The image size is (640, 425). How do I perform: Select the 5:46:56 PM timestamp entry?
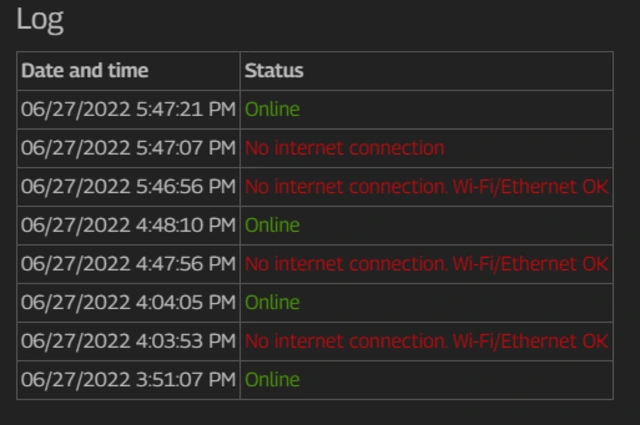[128, 187]
